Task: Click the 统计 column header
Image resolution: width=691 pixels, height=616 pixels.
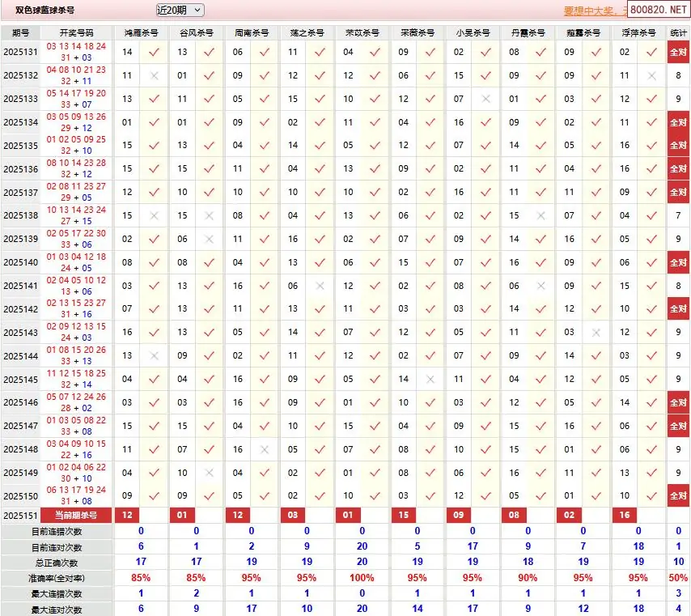Action: [x=678, y=33]
